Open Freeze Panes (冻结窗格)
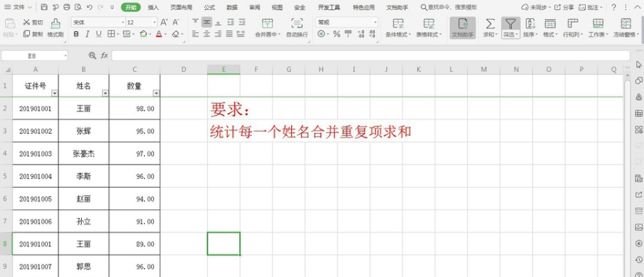 (626, 28)
